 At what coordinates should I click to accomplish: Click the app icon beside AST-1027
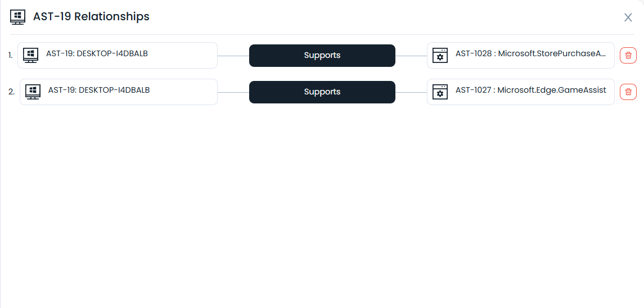tap(440, 92)
